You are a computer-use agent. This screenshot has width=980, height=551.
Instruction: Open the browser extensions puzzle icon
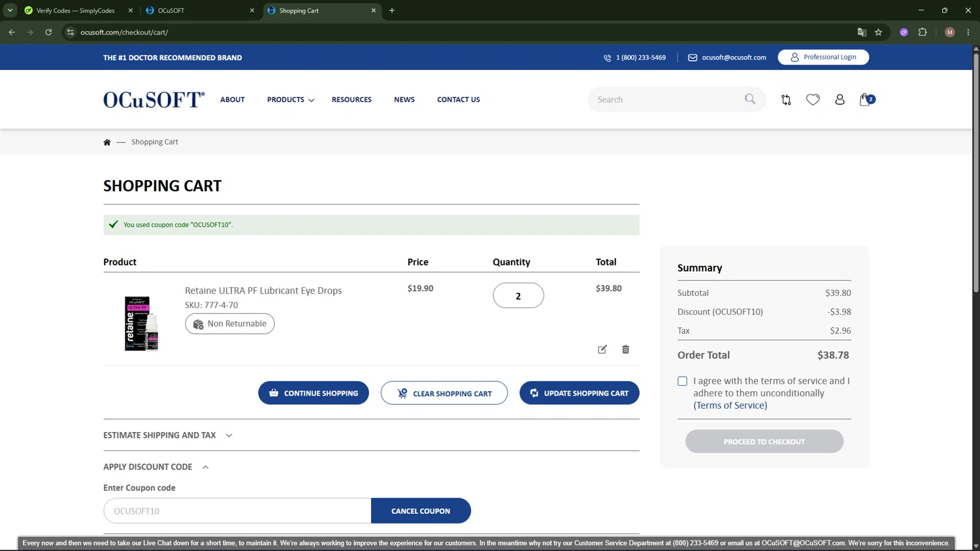pos(923,32)
